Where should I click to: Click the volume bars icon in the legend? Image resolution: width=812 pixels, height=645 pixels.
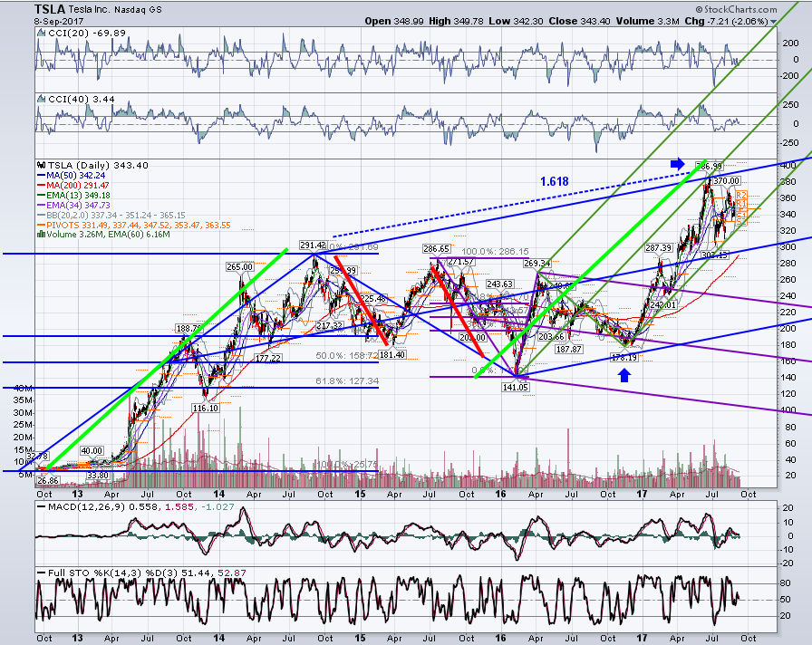[41, 234]
